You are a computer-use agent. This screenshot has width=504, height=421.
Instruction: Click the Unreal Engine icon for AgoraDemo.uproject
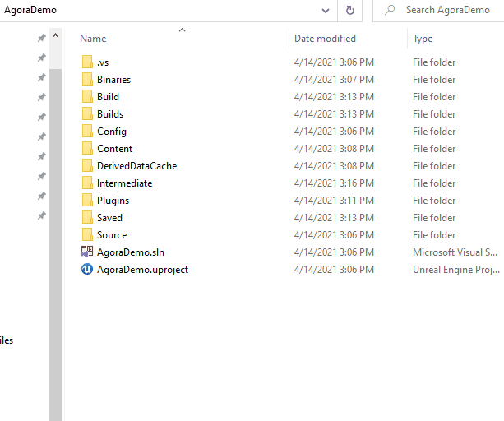(x=87, y=270)
